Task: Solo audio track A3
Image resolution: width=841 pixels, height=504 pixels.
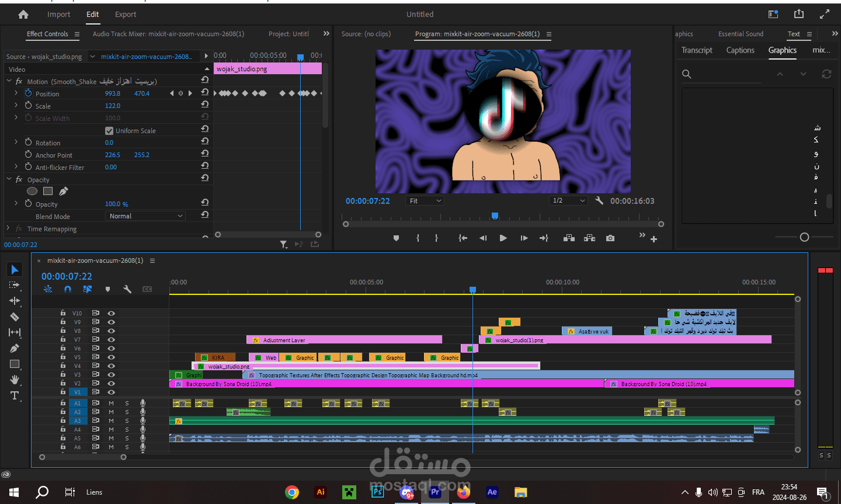Action: click(x=127, y=420)
